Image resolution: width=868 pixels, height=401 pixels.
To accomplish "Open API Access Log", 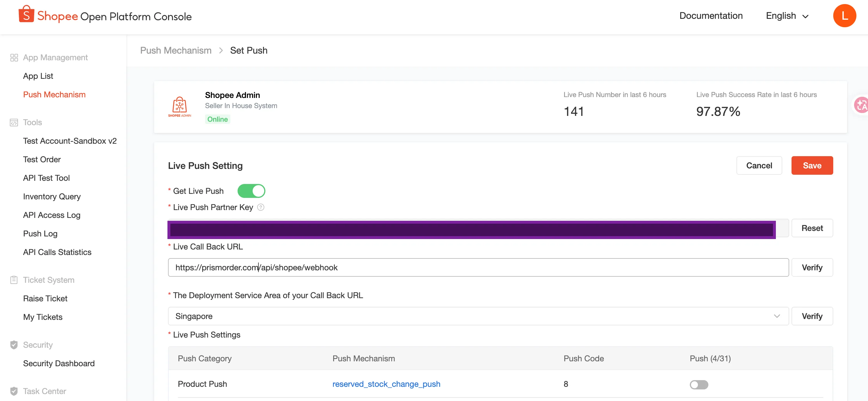I will pos(52,215).
